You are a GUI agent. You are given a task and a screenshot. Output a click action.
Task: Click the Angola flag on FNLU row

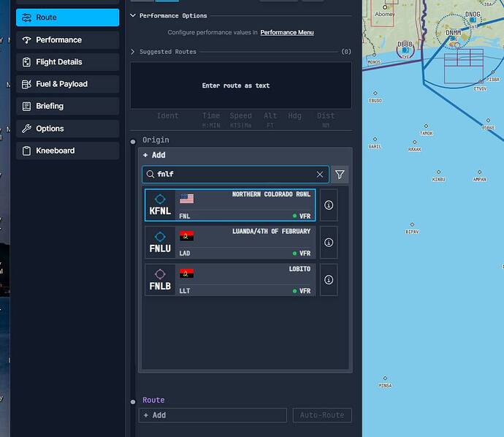click(x=187, y=236)
